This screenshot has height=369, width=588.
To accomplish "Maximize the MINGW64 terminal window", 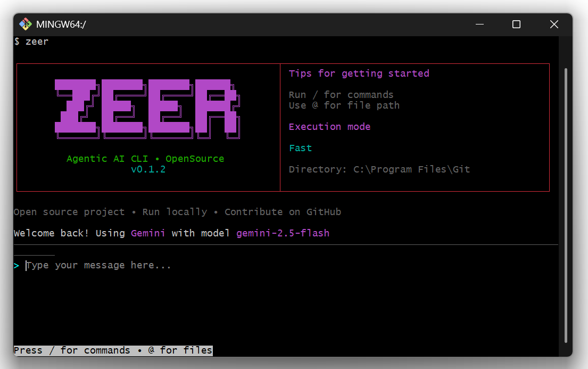I will 516,24.
